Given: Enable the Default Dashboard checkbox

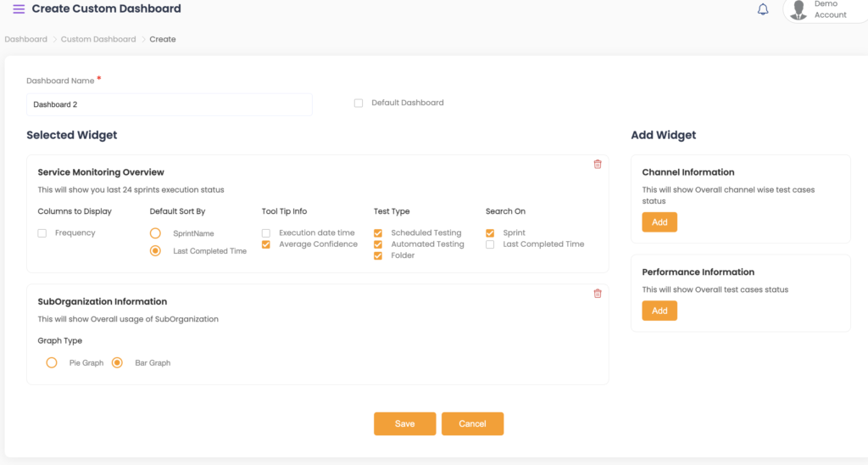Looking at the screenshot, I should click(x=359, y=104).
